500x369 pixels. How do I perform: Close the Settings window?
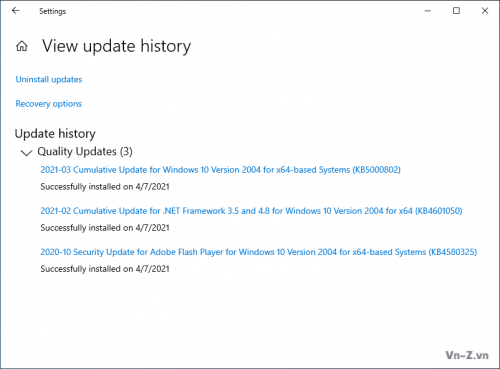click(x=485, y=11)
